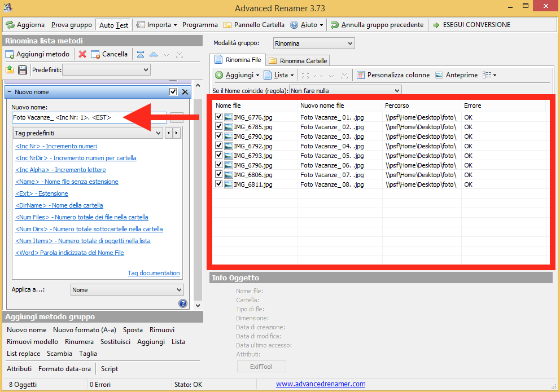Viewport: 560px width, 392px height.
Task: Open the Tag predefiniti dropdown
Action: (88, 133)
